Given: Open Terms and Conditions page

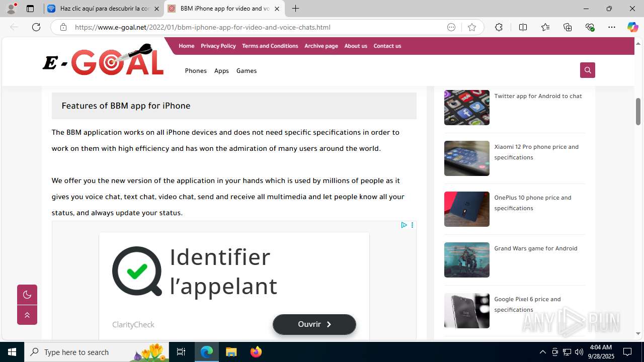Looking at the screenshot, I should click(x=270, y=46).
